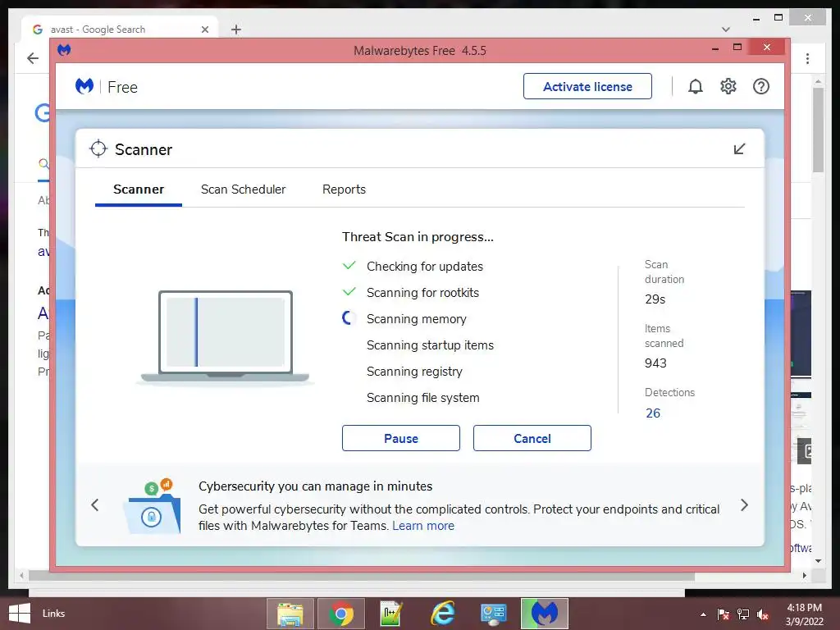This screenshot has width=840, height=630.
Task: Click the scan duration value 29s
Action: click(655, 299)
